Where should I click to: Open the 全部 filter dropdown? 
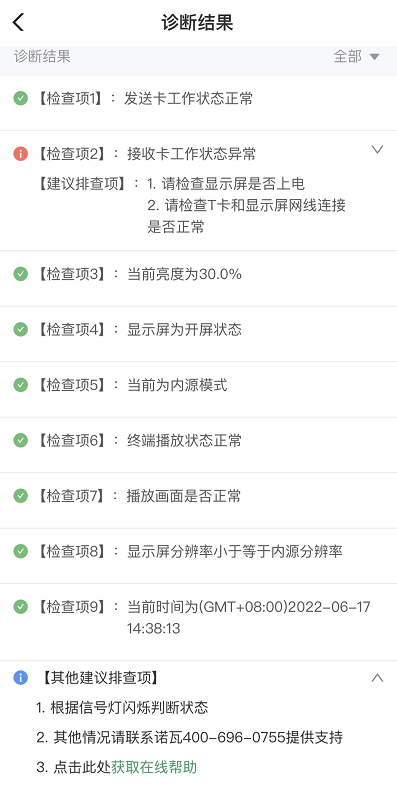(356, 57)
